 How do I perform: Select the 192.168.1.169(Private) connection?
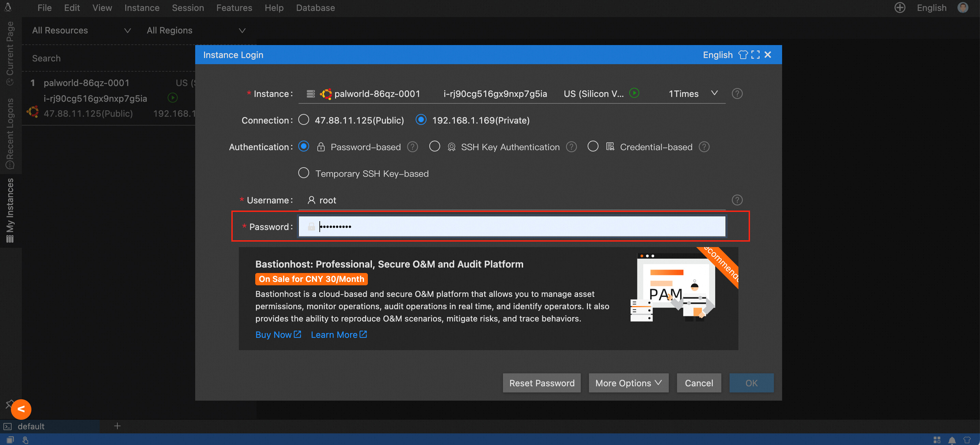[x=421, y=120]
